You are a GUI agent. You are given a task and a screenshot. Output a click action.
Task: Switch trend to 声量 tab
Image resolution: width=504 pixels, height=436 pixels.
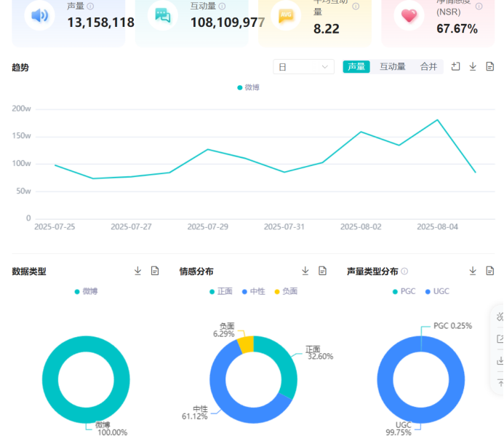pos(356,67)
